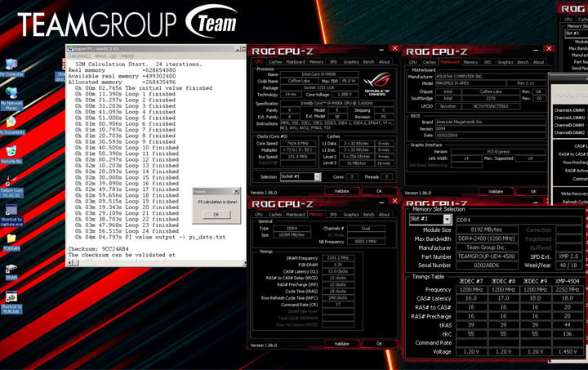Viewport: 588px width, 370px height.
Task: Minimize the CPU-Z CPU window
Action: pyautogui.click(x=381, y=50)
